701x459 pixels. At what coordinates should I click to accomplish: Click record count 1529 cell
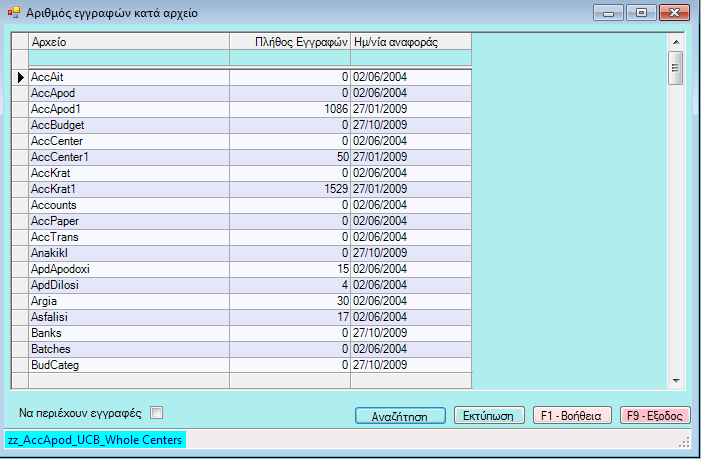click(x=290, y=189)
